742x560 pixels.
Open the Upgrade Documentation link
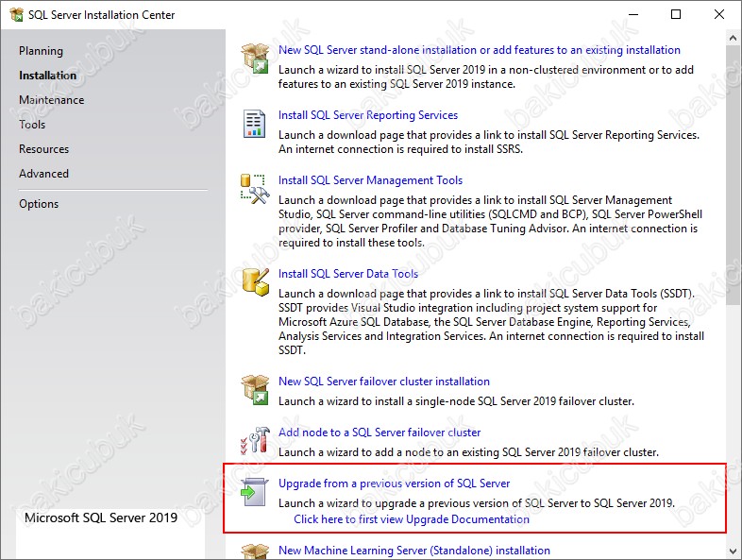(412, 519)
